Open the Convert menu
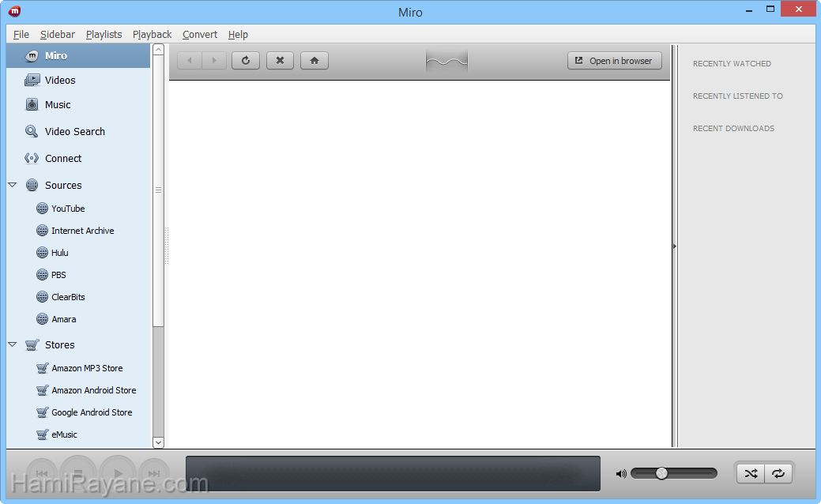Image resolution: width=821 pixels, height=504 pixels. 200,35
